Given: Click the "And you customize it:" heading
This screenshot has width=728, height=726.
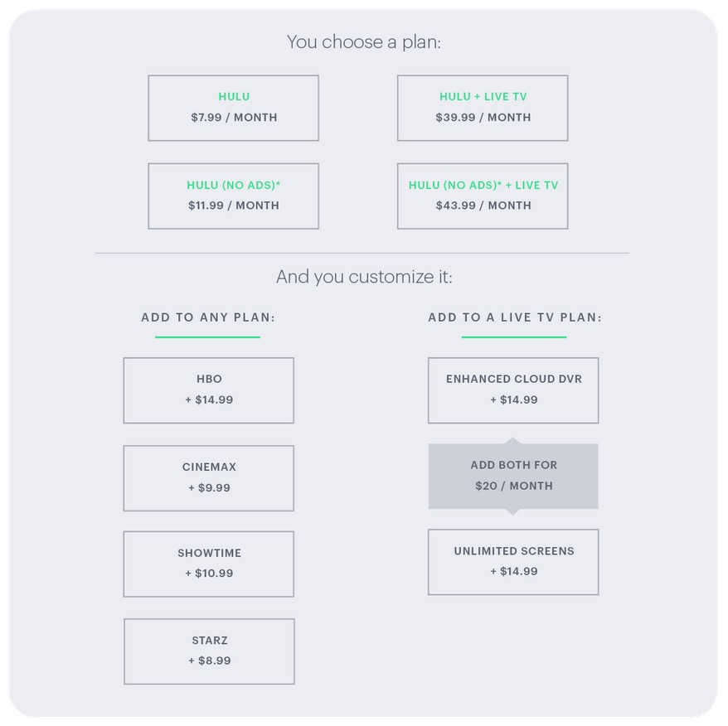Looking at the screenshot, I should [364, 276].
